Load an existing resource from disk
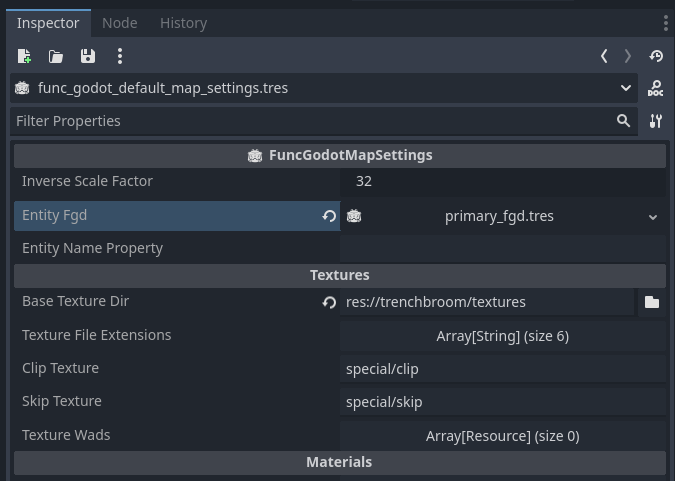The height and width of the screenshot is (481, 675). [x=56, y=56]
